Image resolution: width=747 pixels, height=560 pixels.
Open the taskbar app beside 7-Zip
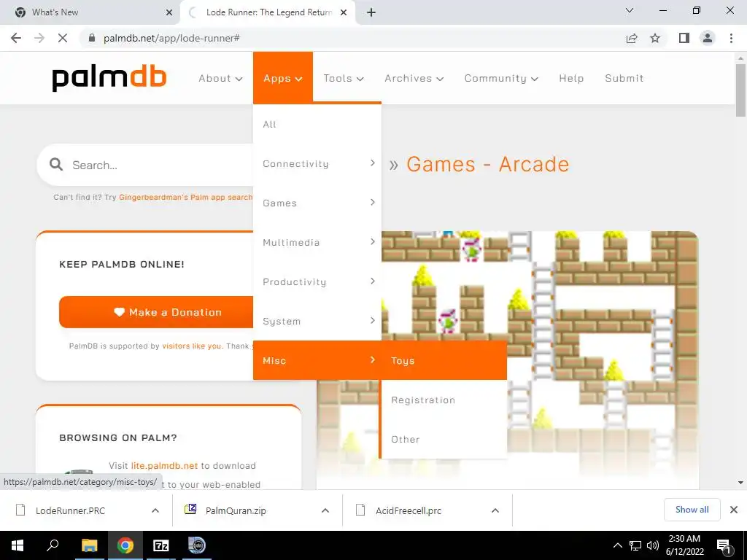[196, 545]
